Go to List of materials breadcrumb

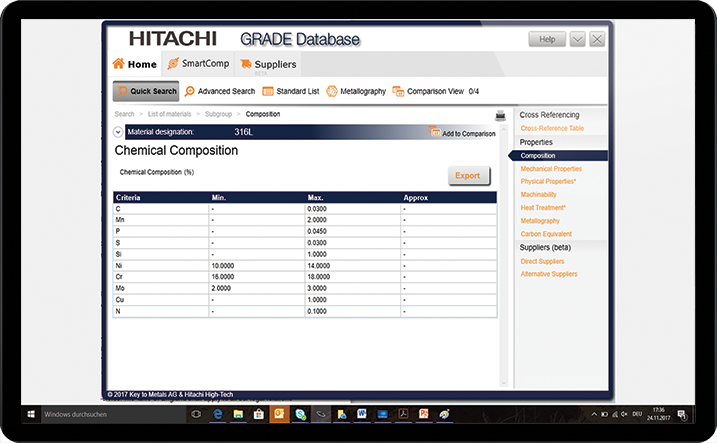tap(169, 114)
